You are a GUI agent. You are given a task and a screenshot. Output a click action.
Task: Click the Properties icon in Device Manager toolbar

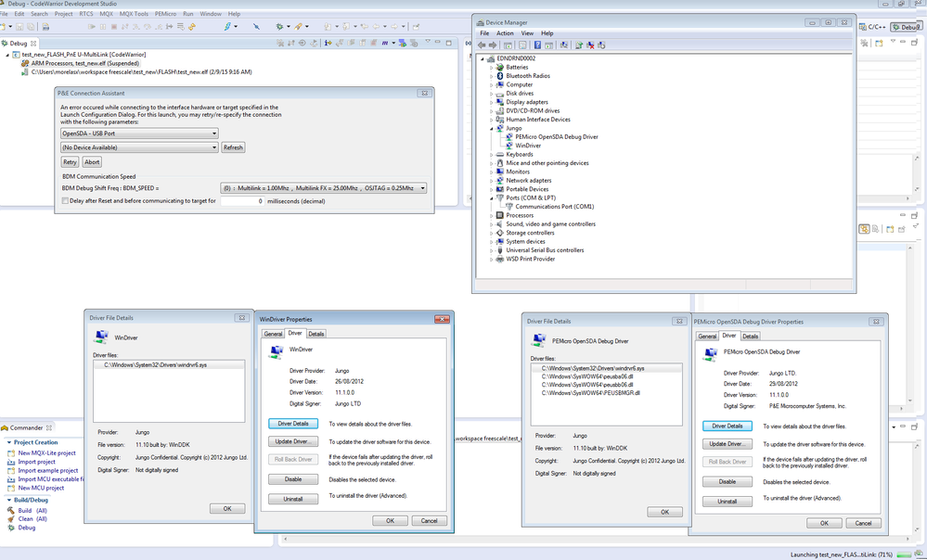pos(522,45)
